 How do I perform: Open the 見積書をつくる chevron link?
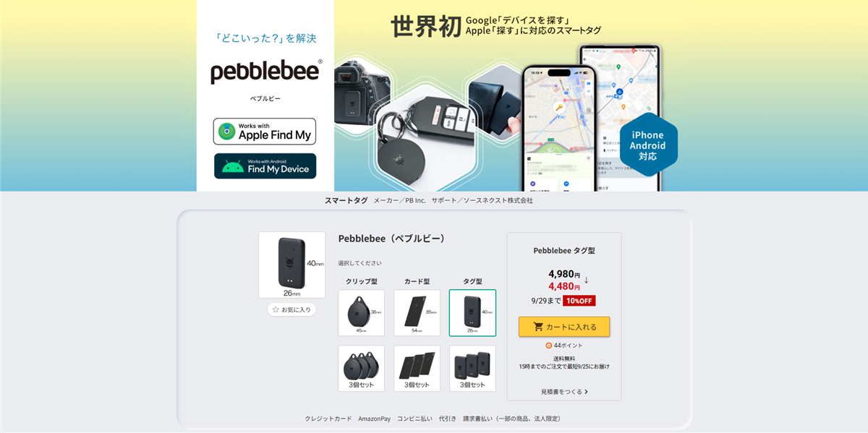564,392
